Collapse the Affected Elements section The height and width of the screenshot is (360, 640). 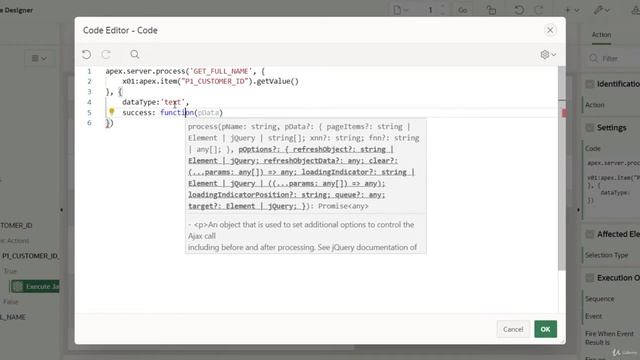coord(589,234)
